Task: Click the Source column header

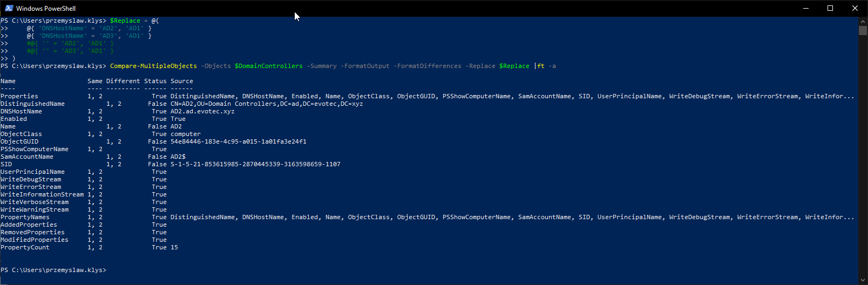Action: point(181,81)
